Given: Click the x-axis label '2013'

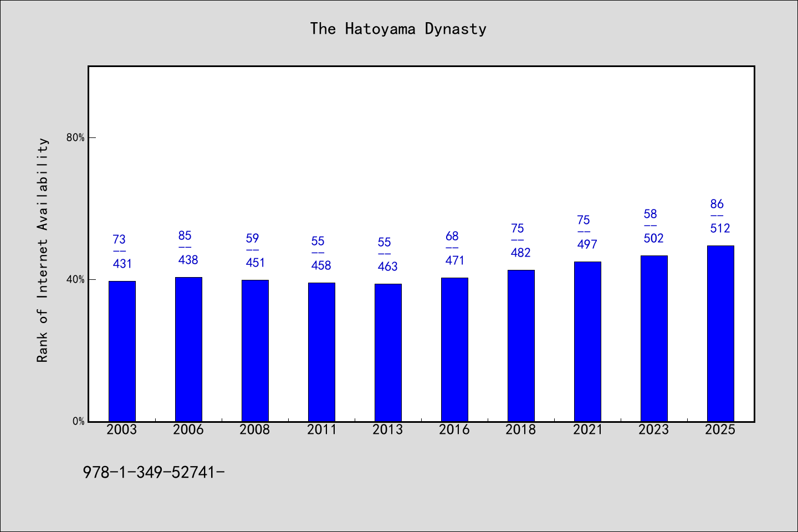Looking at the screenshot, I should [388, 429].
